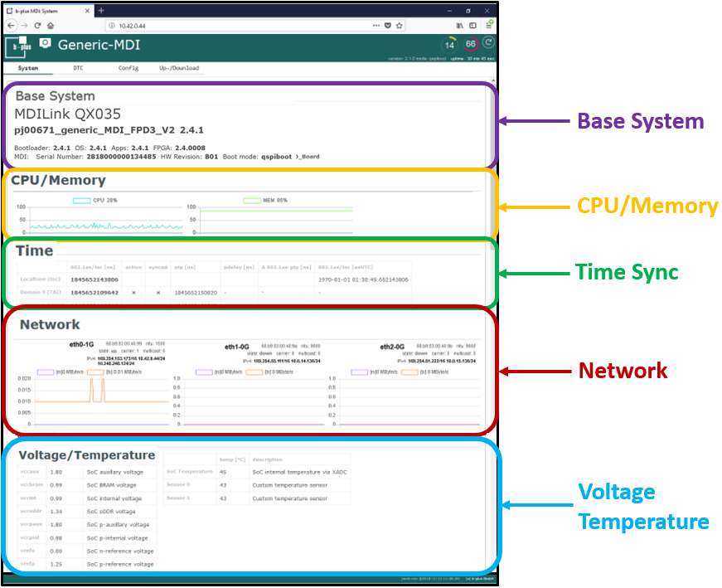Screen dimensions: 722x588
Task: Toggle eth0-1G purple [rx] legend swatch
Action: click(46, 372)
